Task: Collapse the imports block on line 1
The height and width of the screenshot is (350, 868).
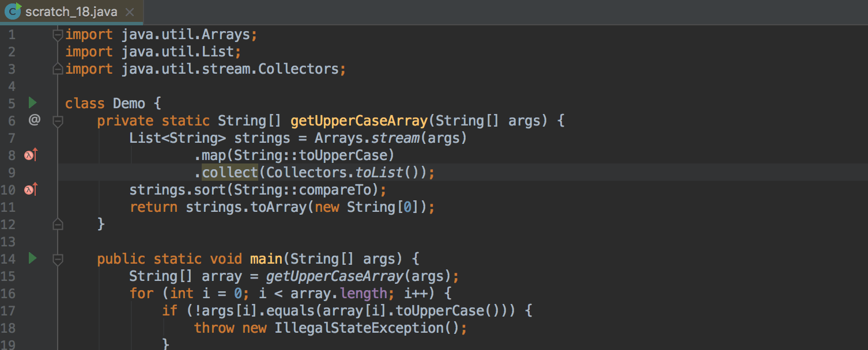Action: coord(57,35)
